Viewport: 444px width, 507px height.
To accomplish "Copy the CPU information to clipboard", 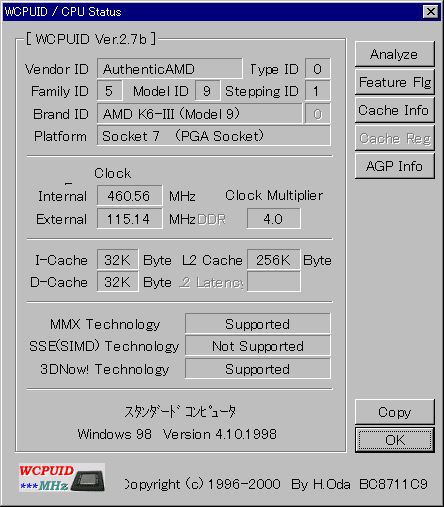I will coord(395,412).
